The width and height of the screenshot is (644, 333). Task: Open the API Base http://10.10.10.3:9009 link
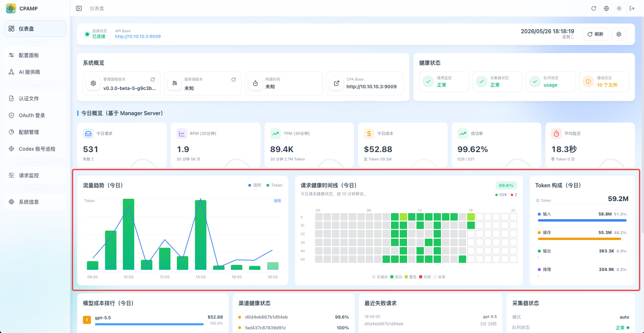tap(138, 37)
